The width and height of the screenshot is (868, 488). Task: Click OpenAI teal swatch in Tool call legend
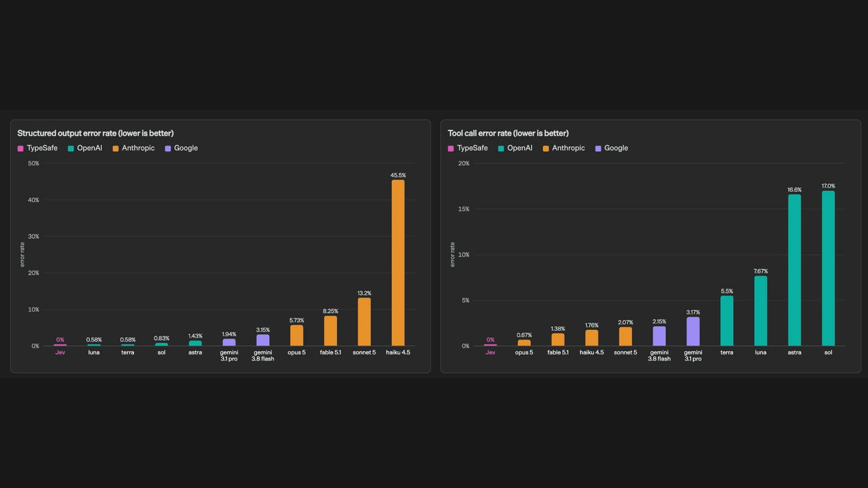(x=501, y=148)
